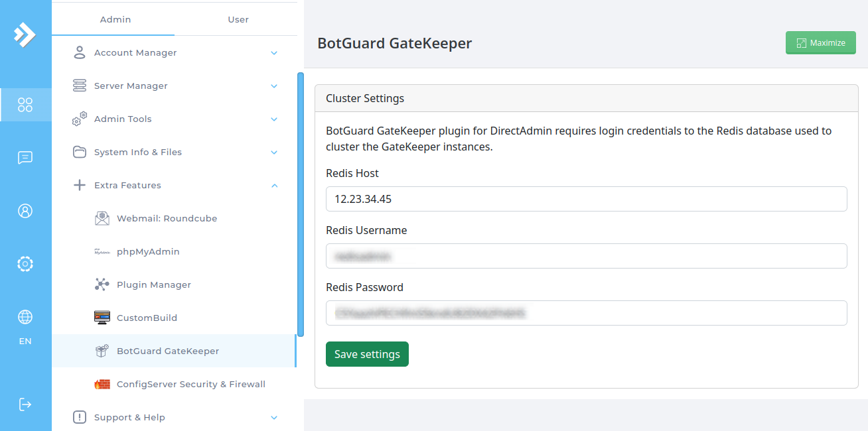This screenshot has width=868, height=431.
Task: Click into the Redis Password field
Action: (x=586, y=313)
